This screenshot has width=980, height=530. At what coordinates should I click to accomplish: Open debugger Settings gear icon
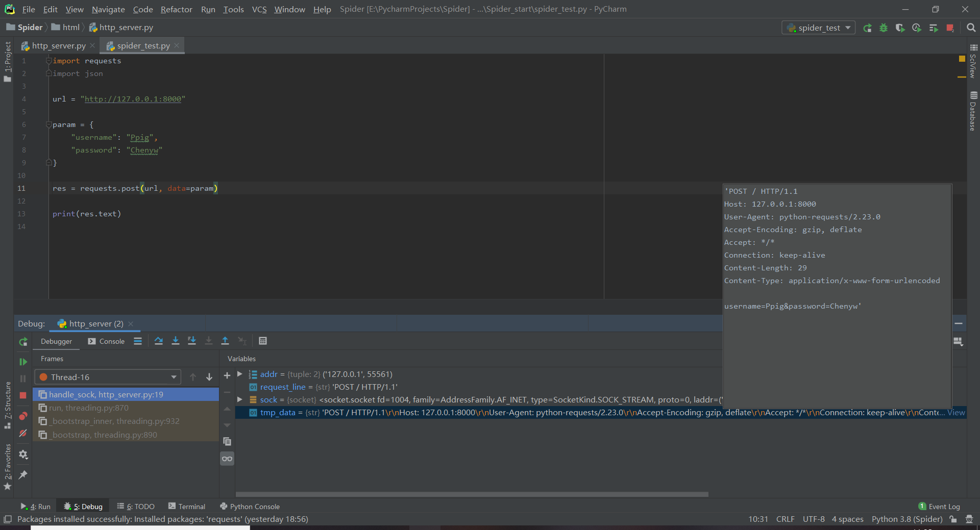(x=23, y=454)
